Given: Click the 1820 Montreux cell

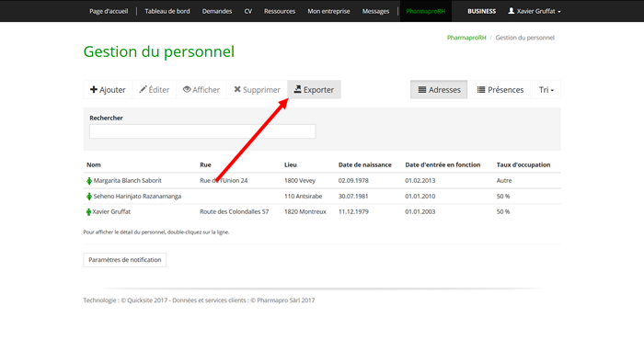Looking at the screenshot, I should (305, 211).
